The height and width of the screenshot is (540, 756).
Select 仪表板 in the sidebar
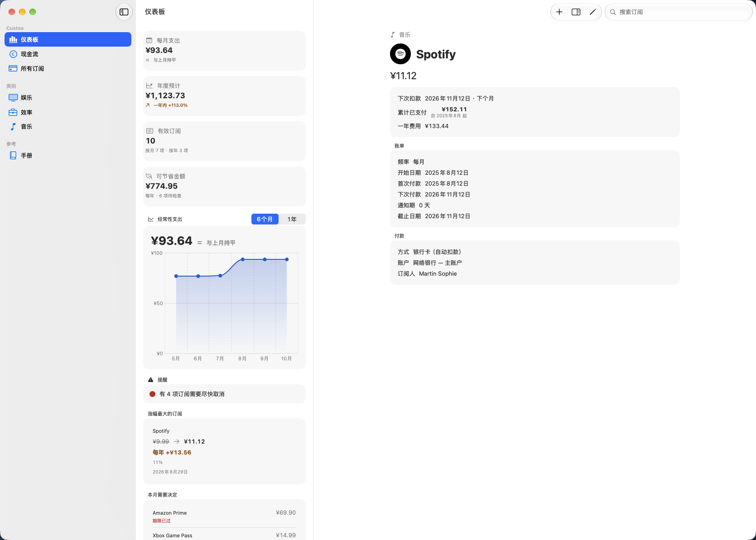(68, 39)
